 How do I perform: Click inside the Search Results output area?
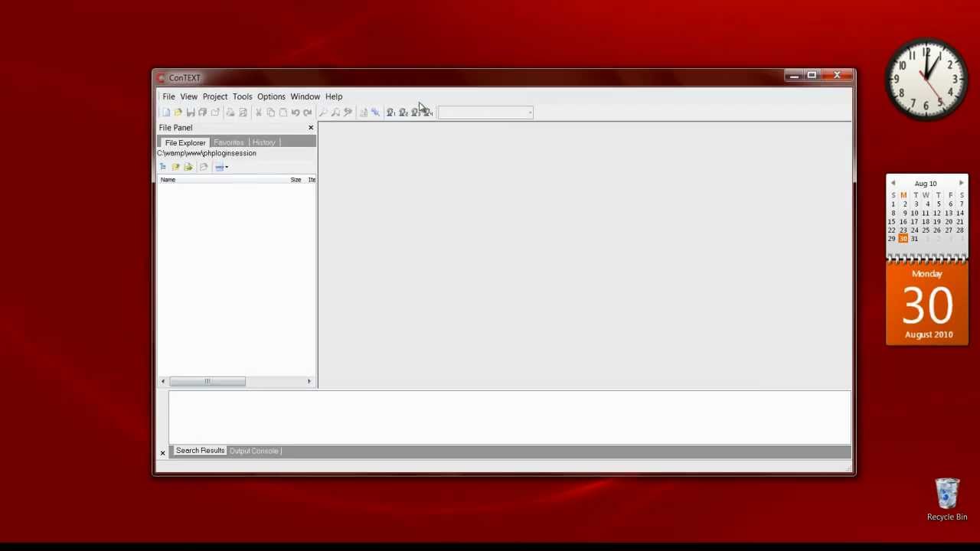[x=509, y=417]
